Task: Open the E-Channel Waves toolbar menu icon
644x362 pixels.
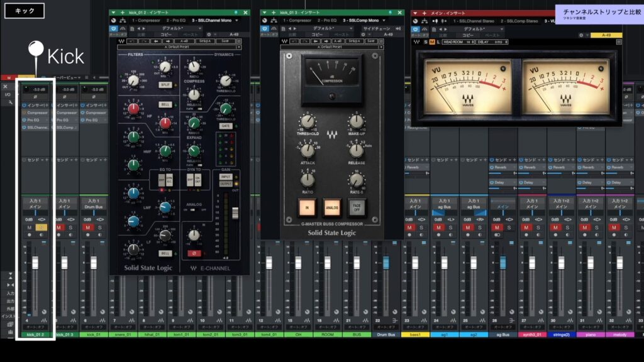Action: [239, 41]
